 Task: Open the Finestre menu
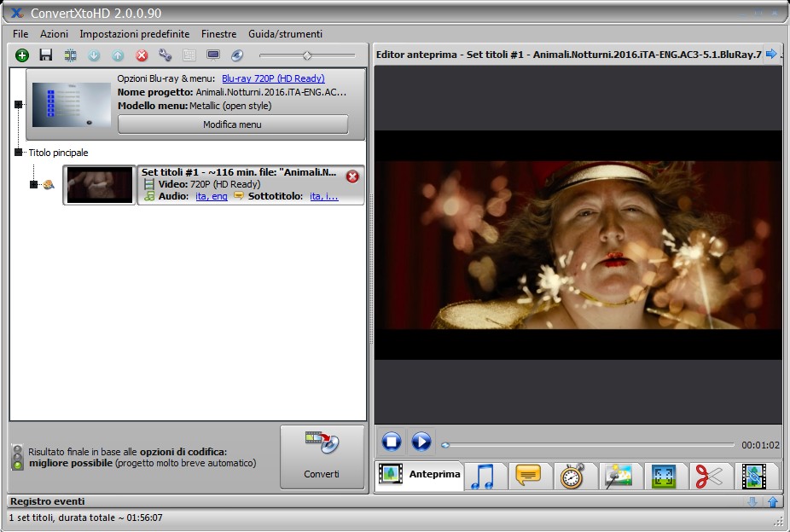click(218, 34)
